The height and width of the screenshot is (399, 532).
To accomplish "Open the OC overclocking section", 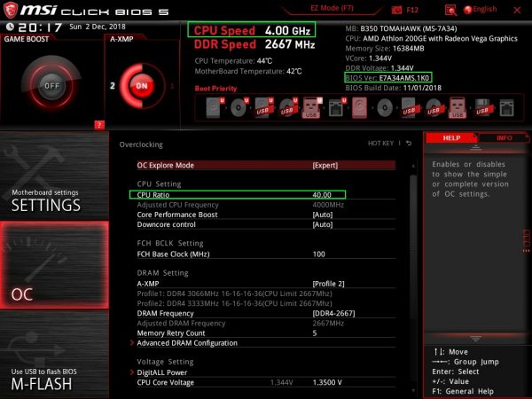I will (54, 265).
